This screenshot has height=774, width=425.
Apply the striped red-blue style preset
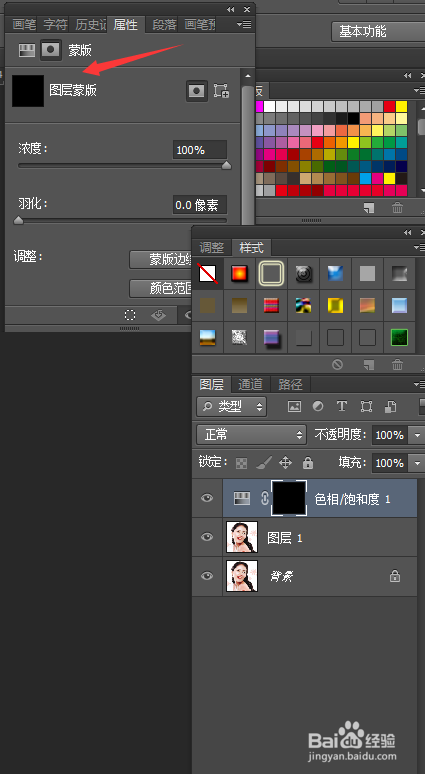[x=271, y=306]
